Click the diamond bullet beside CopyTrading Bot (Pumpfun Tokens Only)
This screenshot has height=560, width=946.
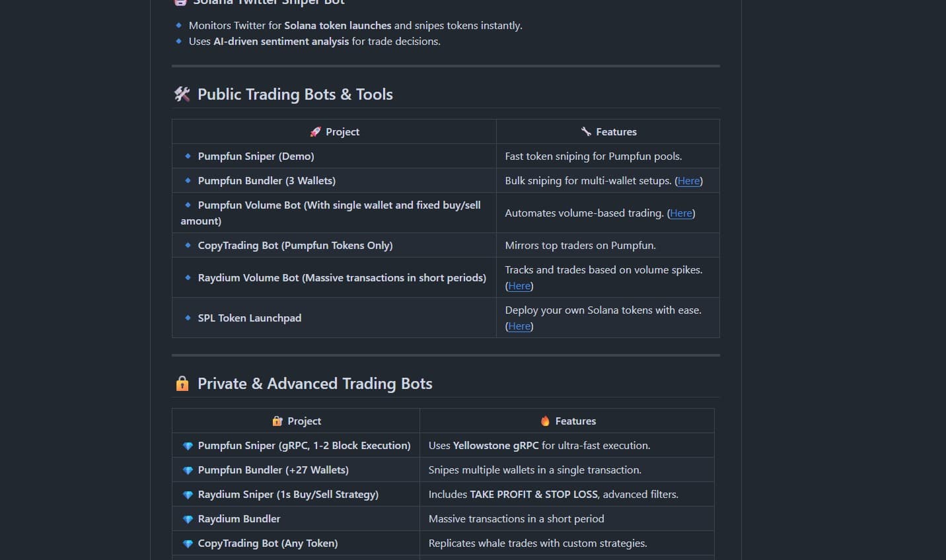coord(188,245)
